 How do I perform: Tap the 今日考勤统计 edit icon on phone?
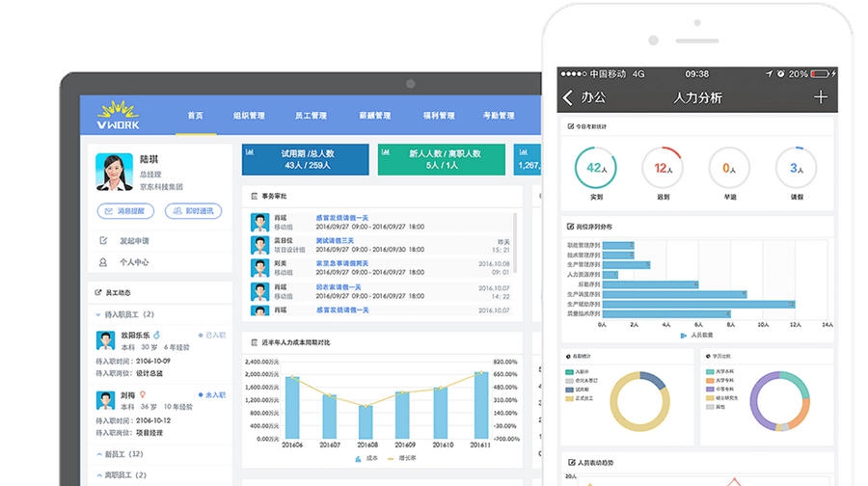571,126
